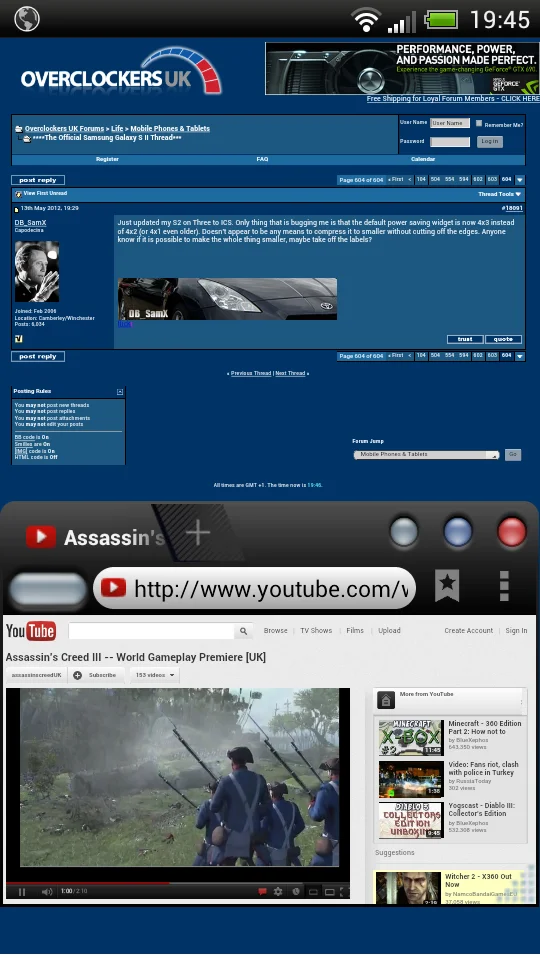Click the YouTube logo on the page
Image resolution: width=540 pixels, height=960 pixels.
(31, 631)
